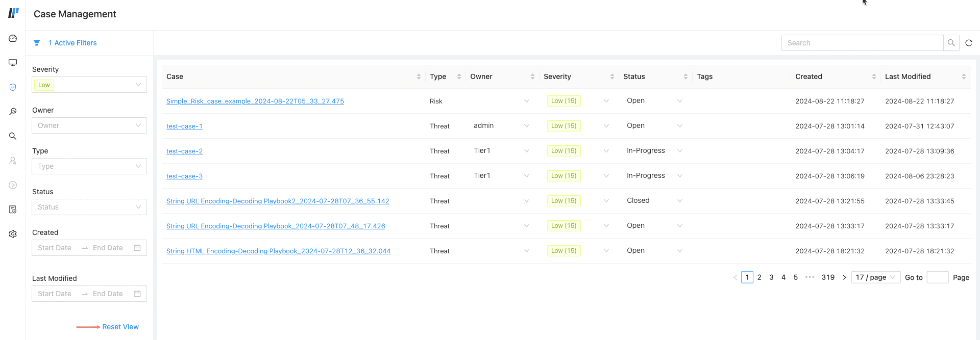Select the shield case management sidebar icon
980x340 pixels.
click(13, 87)
